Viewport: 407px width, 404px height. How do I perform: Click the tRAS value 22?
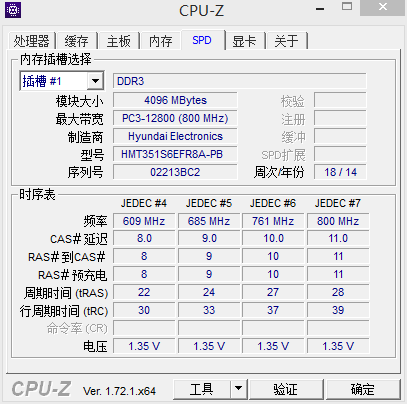pos(144,292)
